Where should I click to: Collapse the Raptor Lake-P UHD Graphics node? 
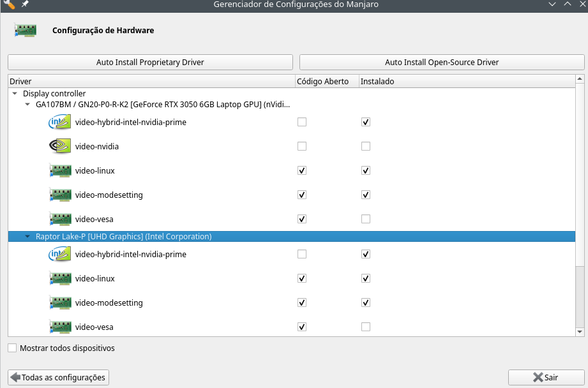27,237
